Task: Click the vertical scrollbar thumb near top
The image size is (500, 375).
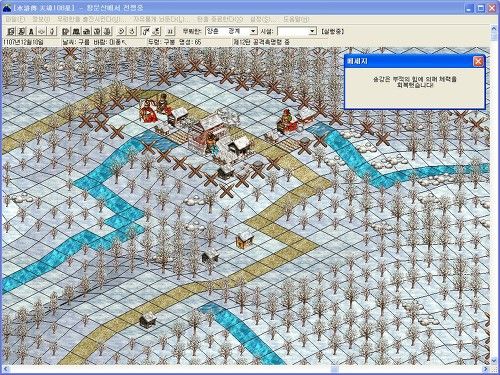Action: coord(494,36)
